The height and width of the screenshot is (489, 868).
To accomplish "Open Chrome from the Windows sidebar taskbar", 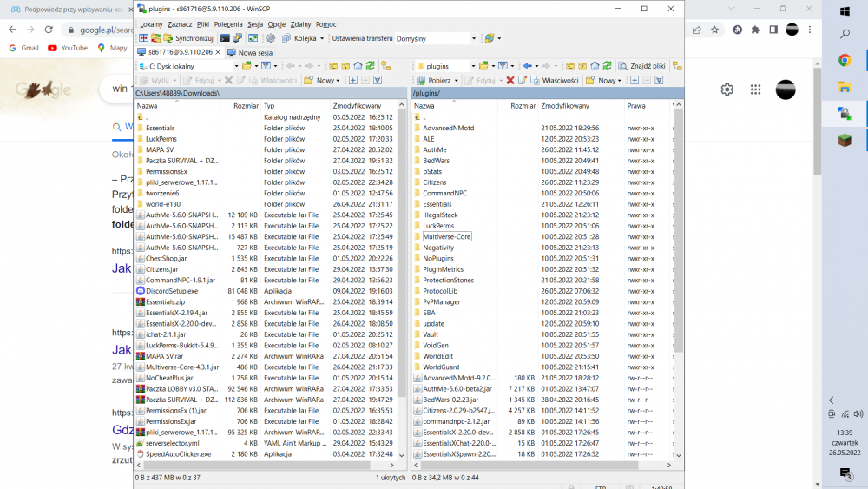I will 845,60.
